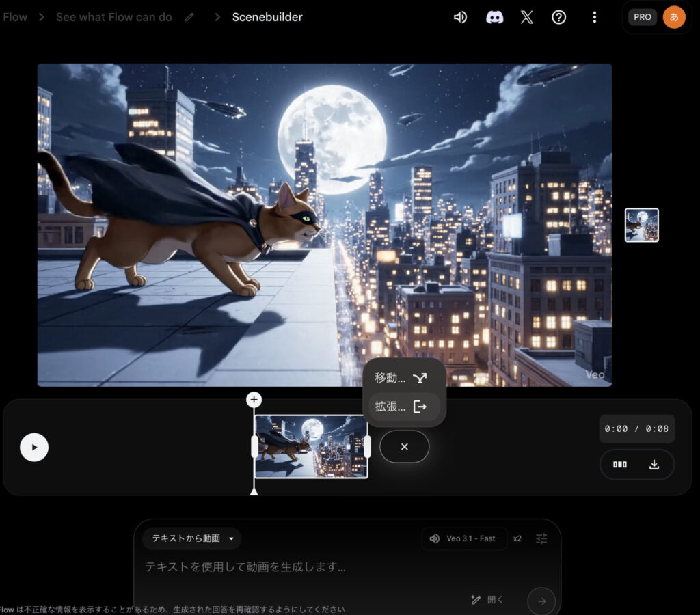Image resolution: width=700 pixels, height=615 pixels.
Task: Play the scene video
Action: click(x=34, y=448)
